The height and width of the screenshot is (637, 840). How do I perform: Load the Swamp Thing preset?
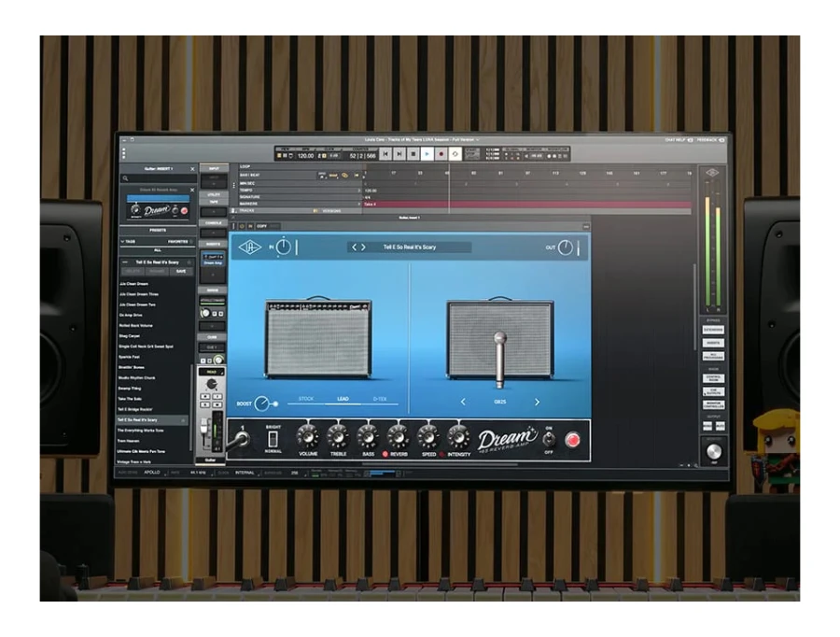click(x=130, y=389)
